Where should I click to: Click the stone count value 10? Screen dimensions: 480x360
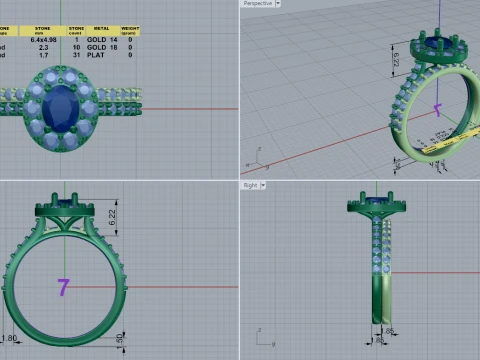tap(76, 47)
